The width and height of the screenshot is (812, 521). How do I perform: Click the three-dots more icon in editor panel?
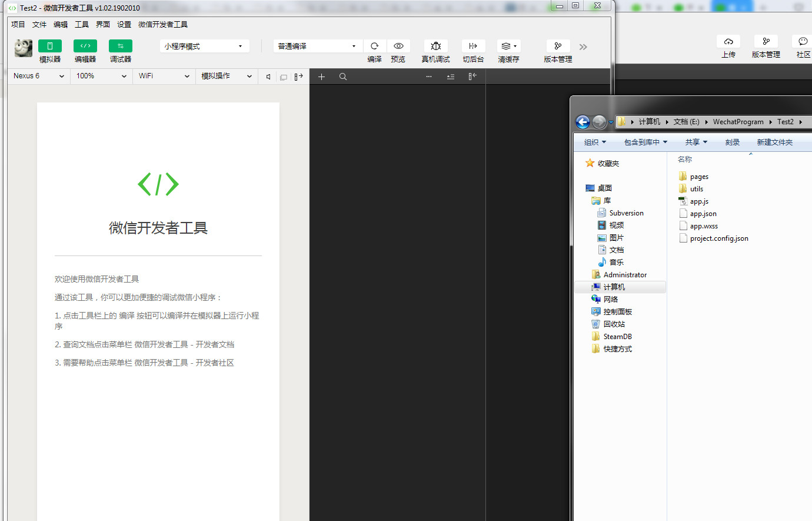click(429, 77)
